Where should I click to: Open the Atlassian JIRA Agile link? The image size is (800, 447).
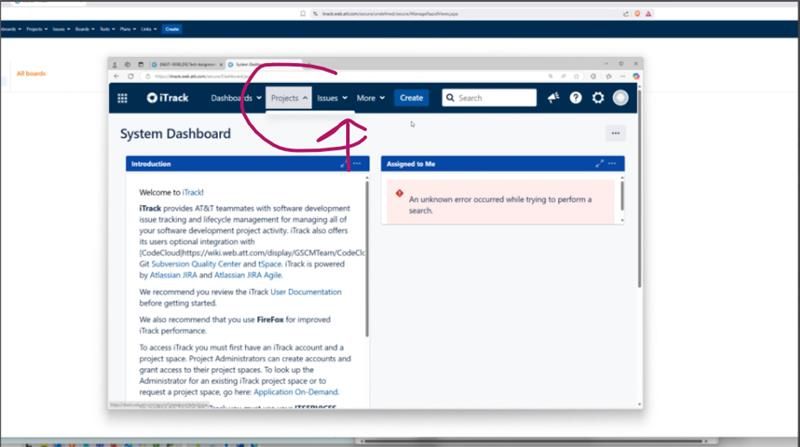248,275
